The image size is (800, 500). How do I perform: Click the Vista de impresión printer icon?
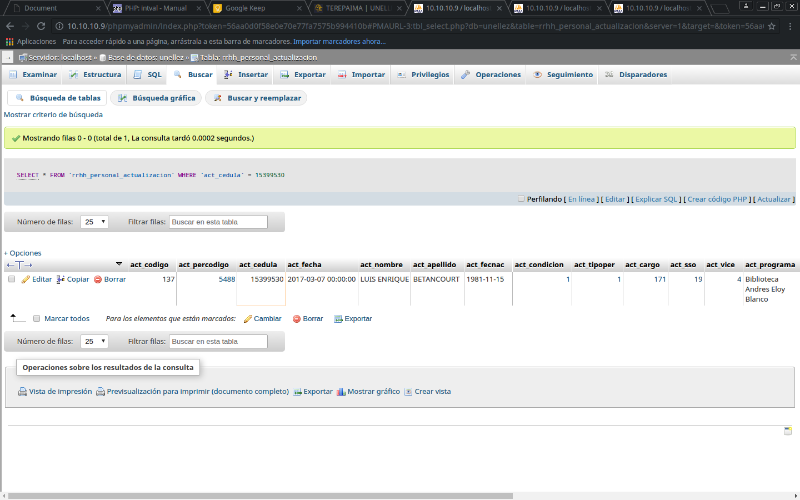pyautogui.click(x=22, y=392)
